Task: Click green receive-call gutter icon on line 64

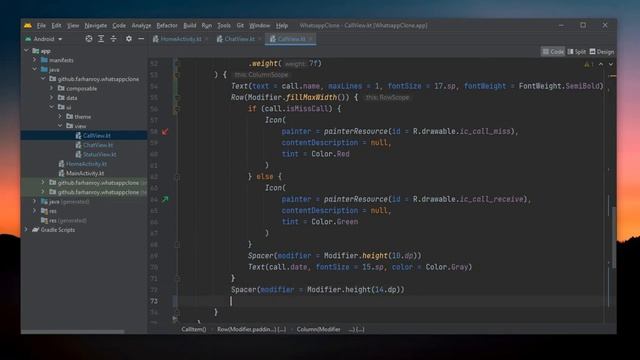Action: pos(165,199)
